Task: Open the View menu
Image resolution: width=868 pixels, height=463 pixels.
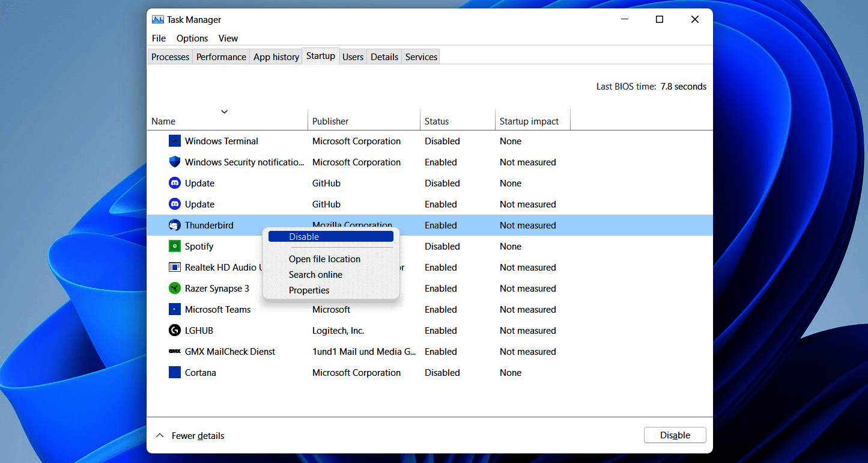Action: (228, 38)
